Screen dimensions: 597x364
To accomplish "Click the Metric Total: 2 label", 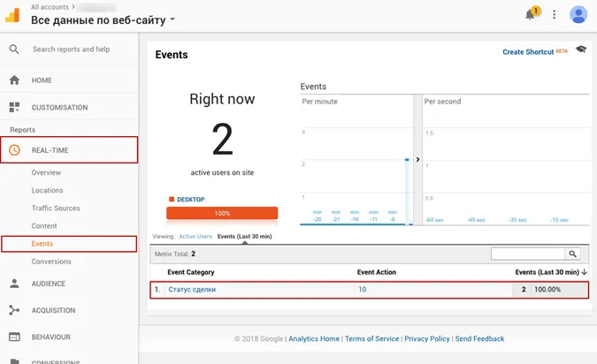I will (x=175, y=254).
